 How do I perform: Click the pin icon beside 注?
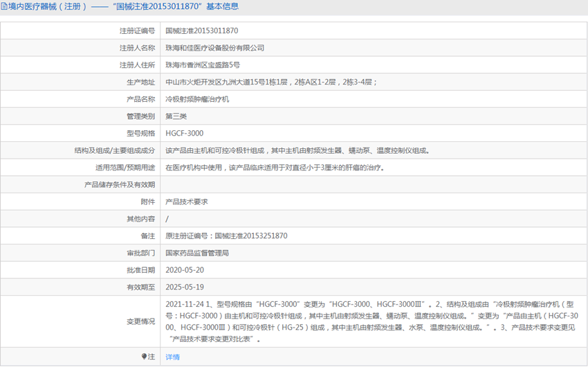[144, 357]
